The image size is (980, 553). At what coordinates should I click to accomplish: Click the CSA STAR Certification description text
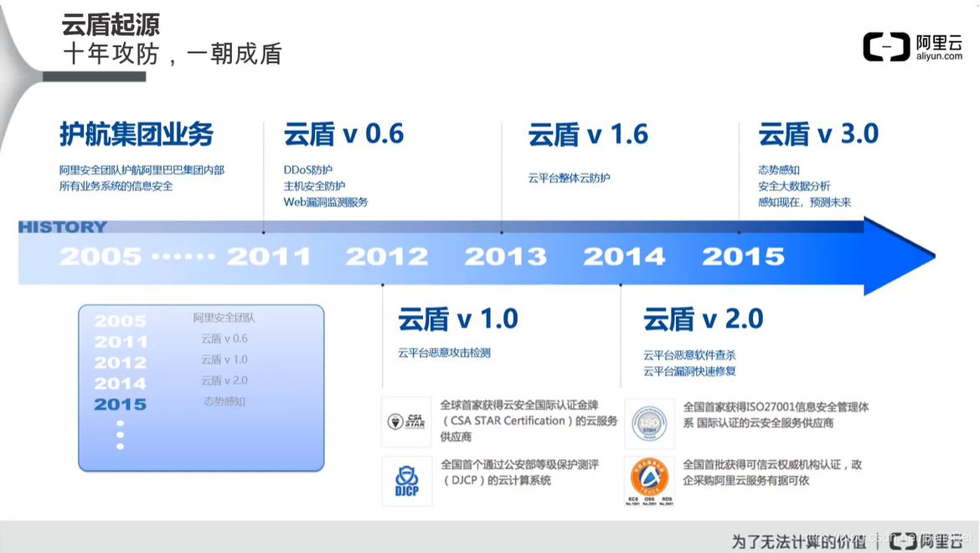pos(529,421)
